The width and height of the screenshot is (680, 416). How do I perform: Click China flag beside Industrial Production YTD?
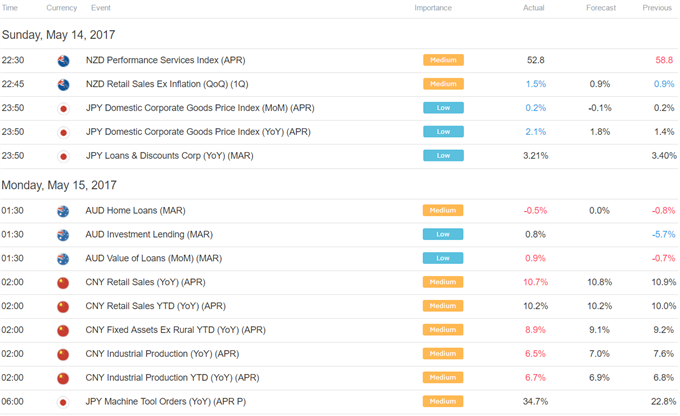pos(63,378)
